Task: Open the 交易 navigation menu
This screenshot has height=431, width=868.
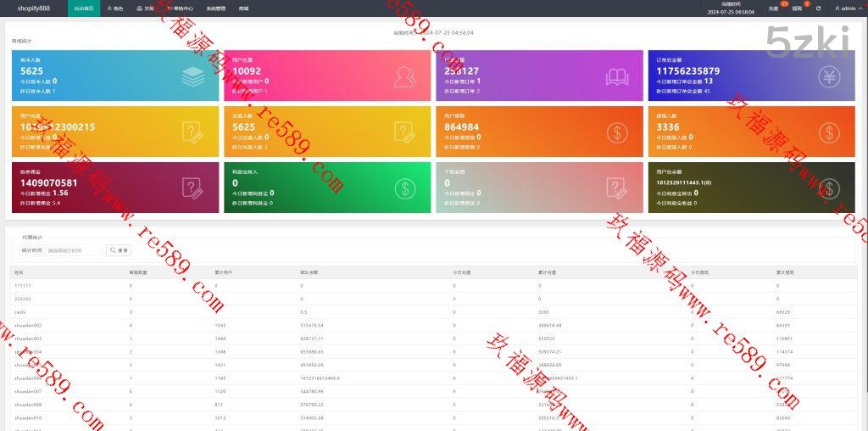Action: (145, 8)
